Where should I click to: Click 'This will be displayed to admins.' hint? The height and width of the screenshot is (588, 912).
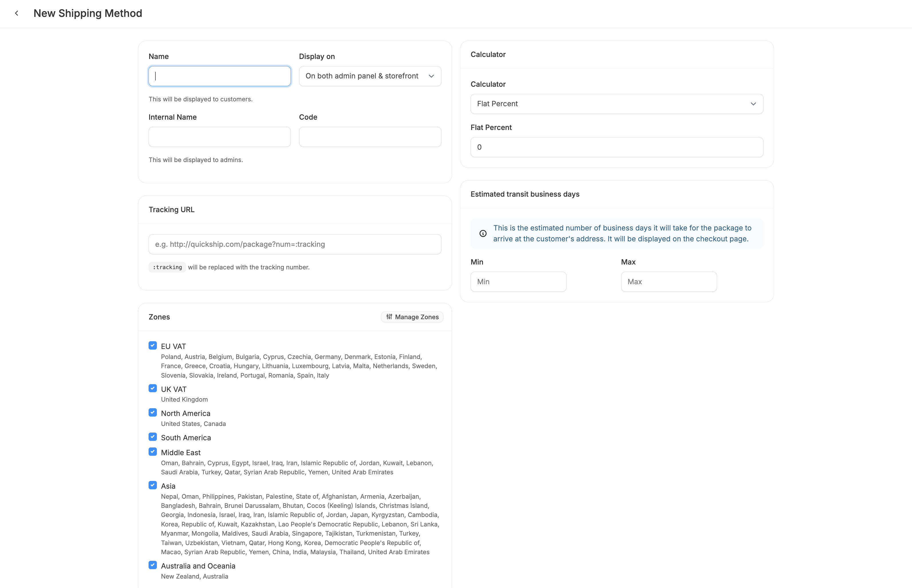pyautogui.click(x=196, y=160)
